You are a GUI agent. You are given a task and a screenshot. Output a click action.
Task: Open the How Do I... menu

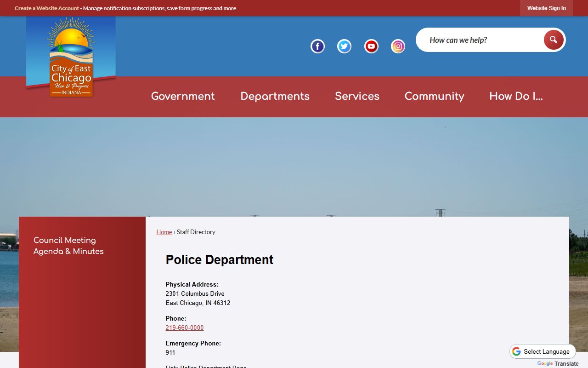coord(516,96)
